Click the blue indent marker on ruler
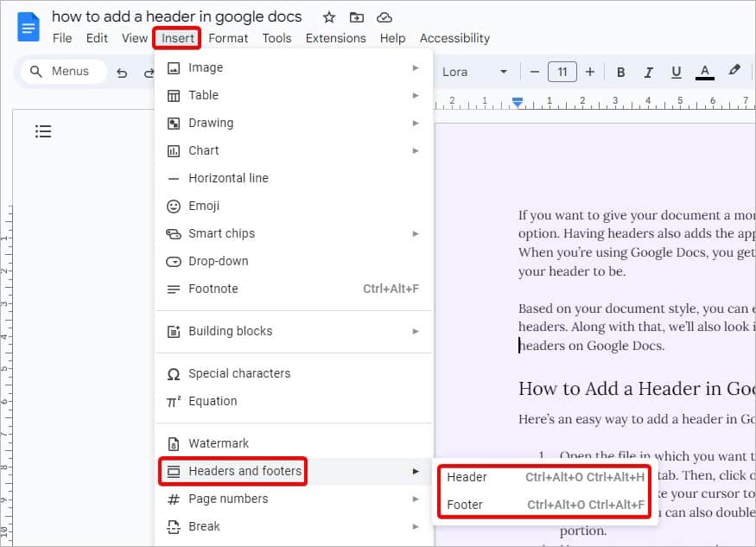This screenshot has height=547, width=756. click(517, 102)
